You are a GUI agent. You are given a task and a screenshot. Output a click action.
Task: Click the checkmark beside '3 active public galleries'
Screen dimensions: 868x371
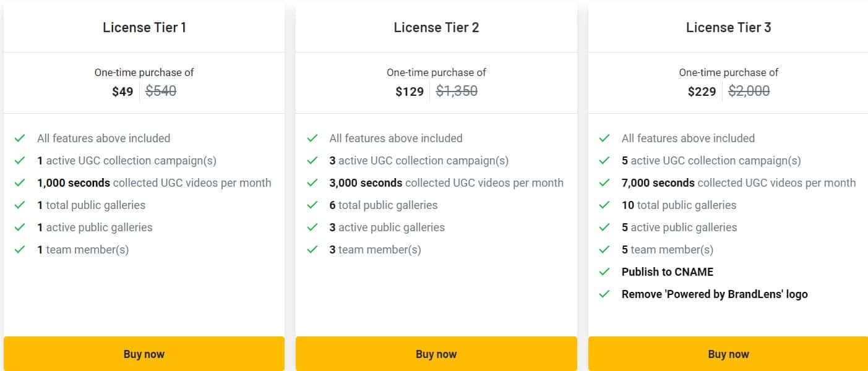[x=314, y=228]
